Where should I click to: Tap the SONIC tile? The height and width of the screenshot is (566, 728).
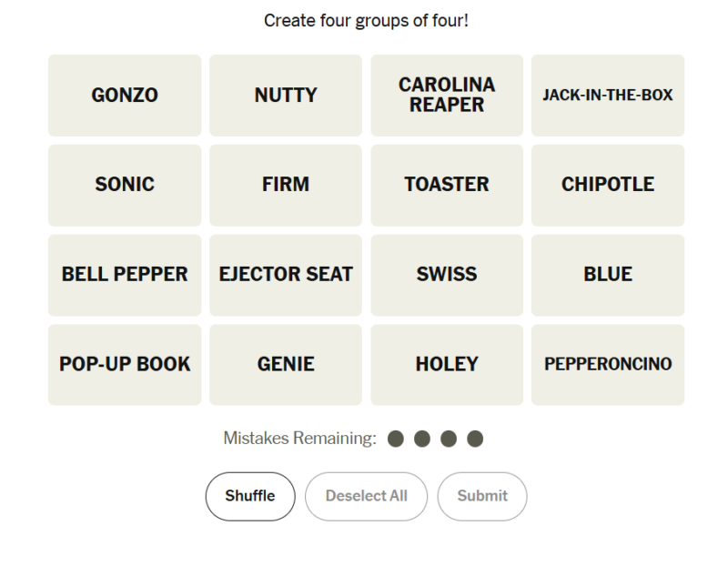click(x=125, y=185)
